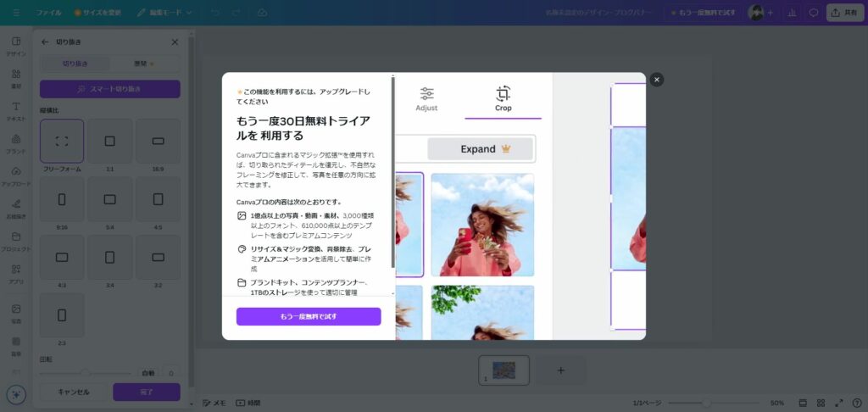
Task: Click the top bar もう一度無料で試す button
Action: click(704, 12)
